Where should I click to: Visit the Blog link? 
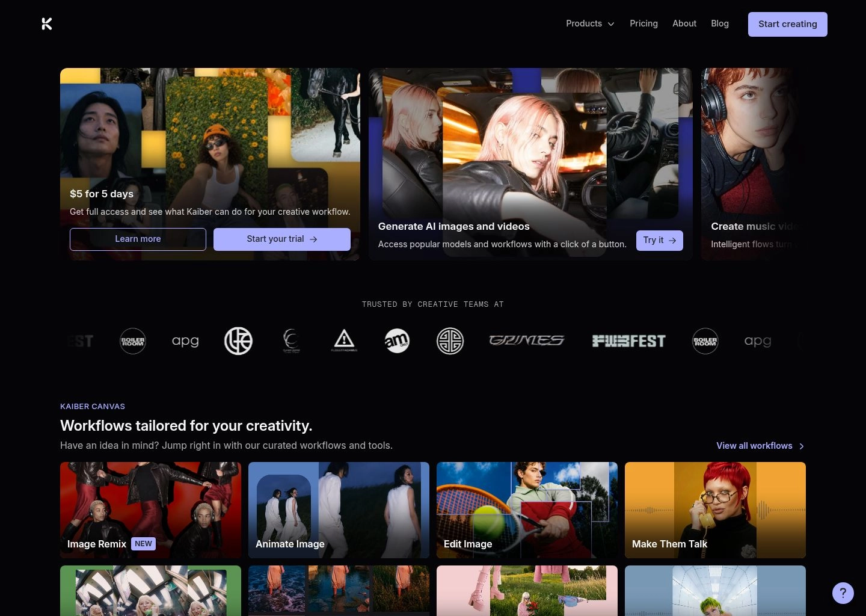720,23
